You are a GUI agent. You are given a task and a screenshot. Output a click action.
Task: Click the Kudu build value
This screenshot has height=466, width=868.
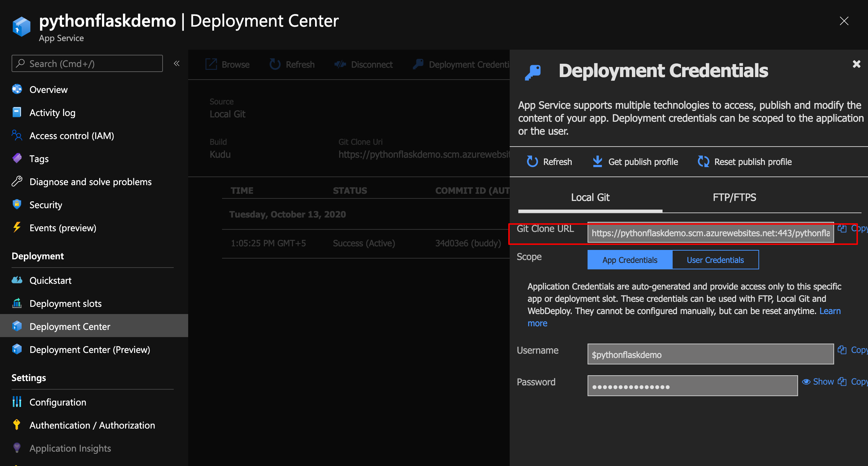220,154
